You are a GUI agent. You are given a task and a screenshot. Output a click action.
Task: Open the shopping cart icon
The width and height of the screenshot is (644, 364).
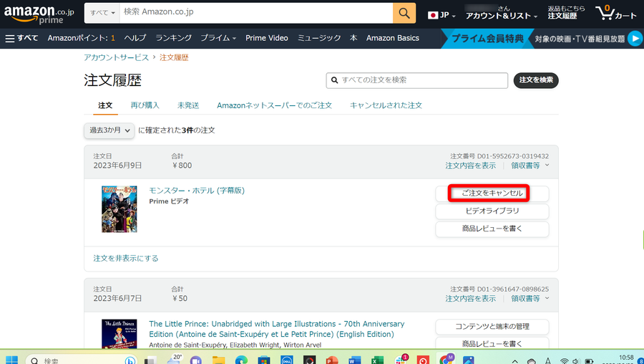[x=615, y=13]
